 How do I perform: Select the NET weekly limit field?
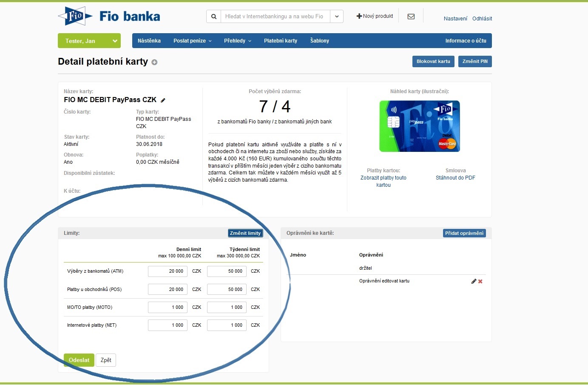pos(227,325)
